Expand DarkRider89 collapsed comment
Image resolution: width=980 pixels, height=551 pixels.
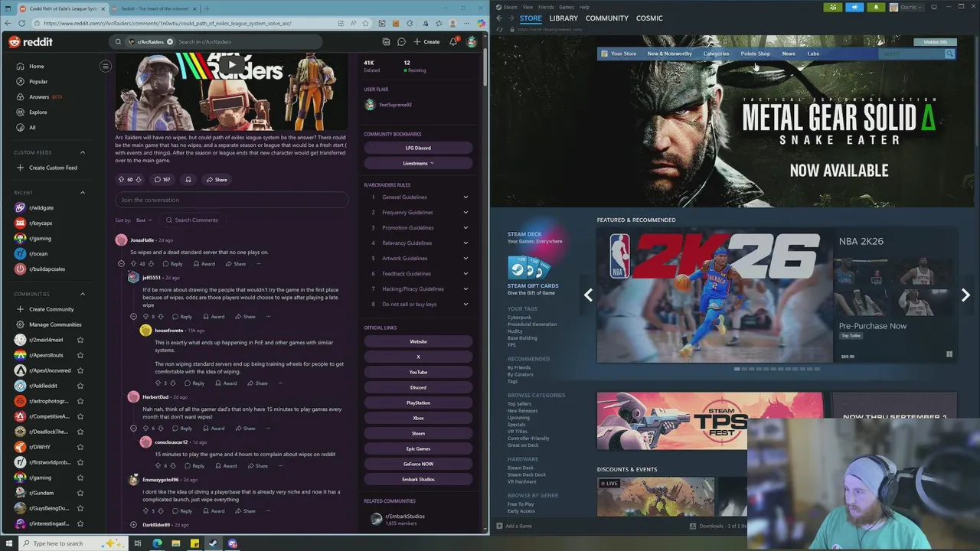coord(133,525)
